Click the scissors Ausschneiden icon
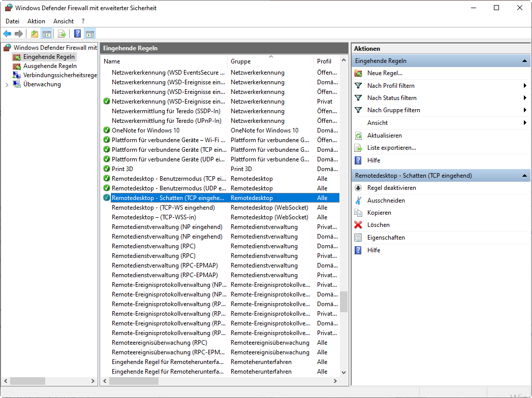This screenshot has height=398, width=532. point(358,201)
